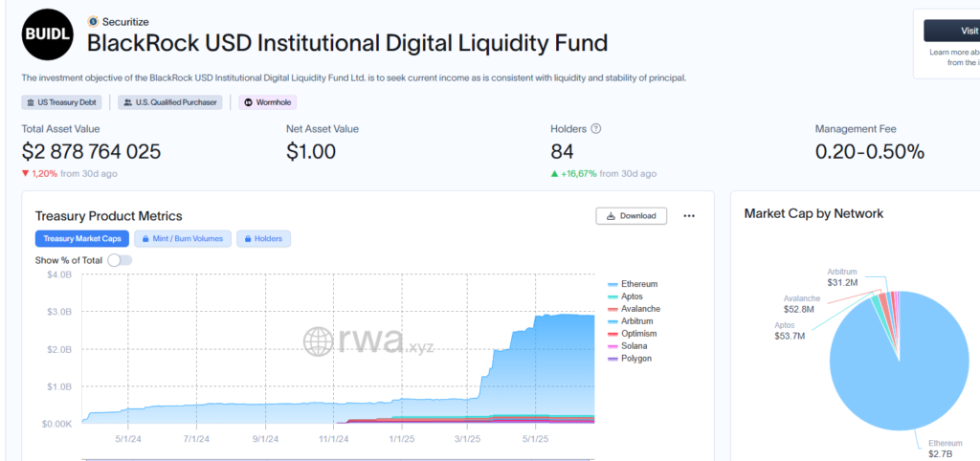The height and width of the screenshot is (461, 980).
Task: Toggle Ethereum series in chart legend
Action: 638,284
